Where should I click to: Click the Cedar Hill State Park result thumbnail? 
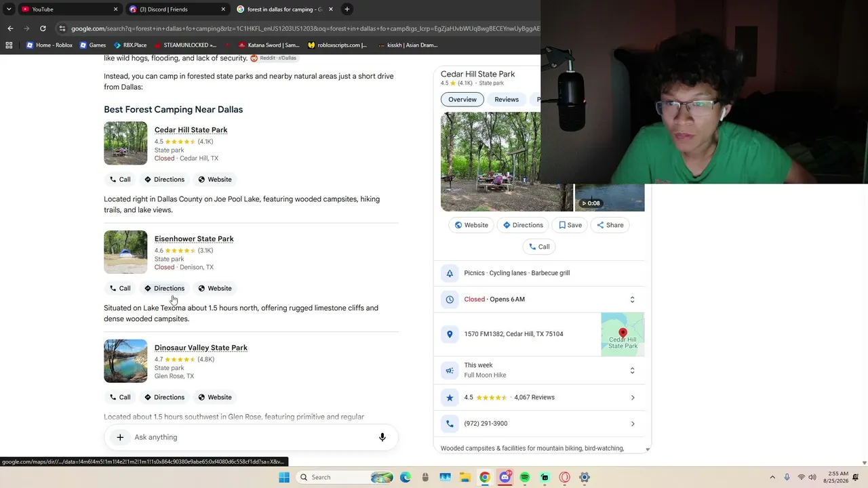click(125, 143)
